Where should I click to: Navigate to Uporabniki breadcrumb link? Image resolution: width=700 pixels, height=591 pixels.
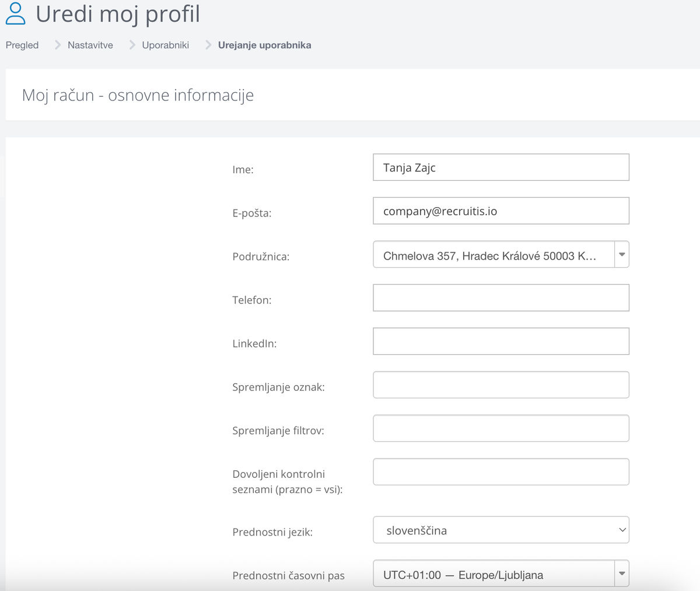(x=166, y=45)
